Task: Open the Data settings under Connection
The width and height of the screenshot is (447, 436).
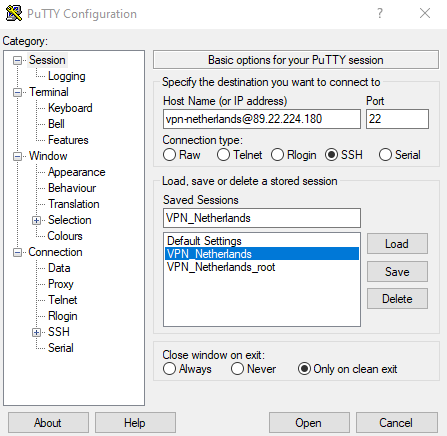Action: pyautogui.click(x=59, y=268)
